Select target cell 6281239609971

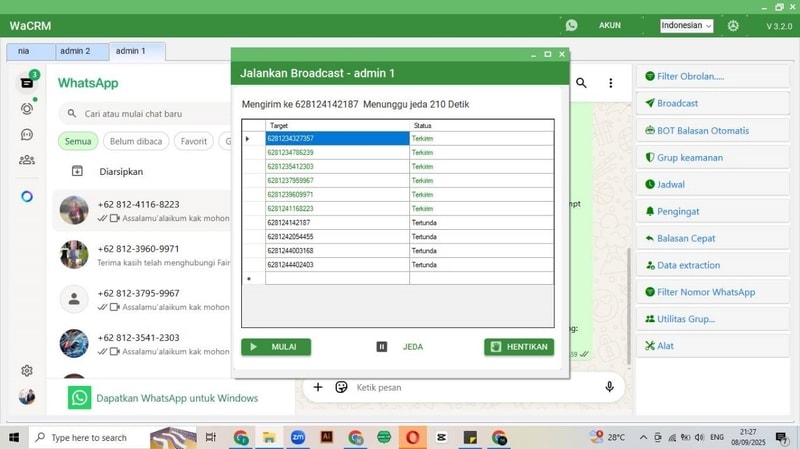pos(337,194)
